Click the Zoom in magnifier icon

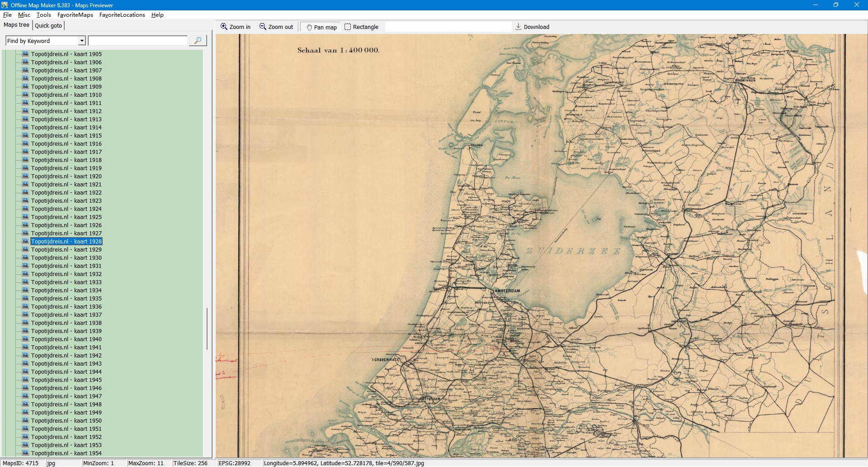tap(224, 27)
